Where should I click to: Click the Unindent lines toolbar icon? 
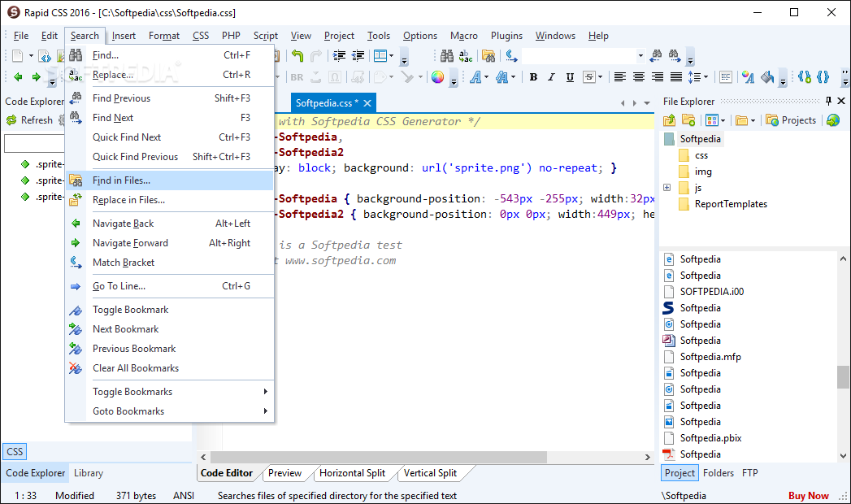coord(358,55)
